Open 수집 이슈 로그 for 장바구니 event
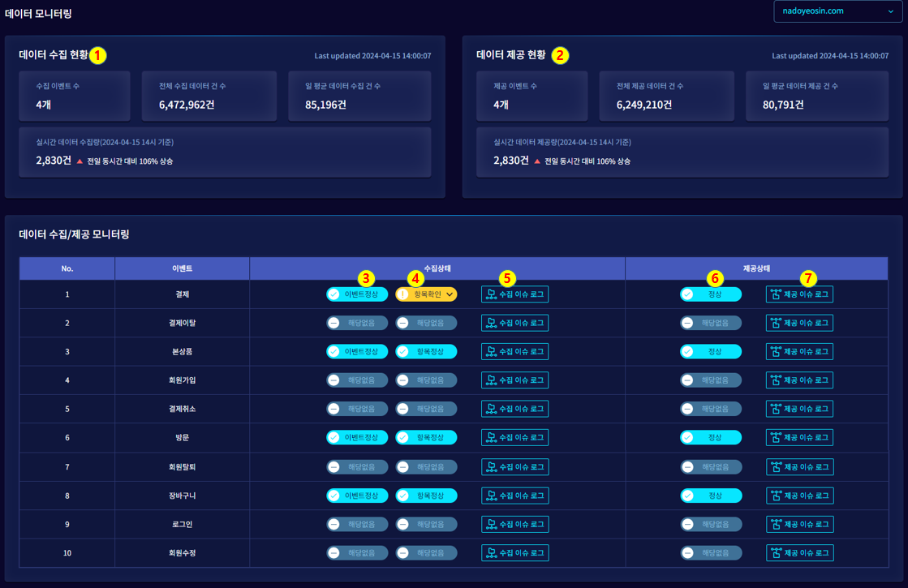908x588 pixels. 514,496
